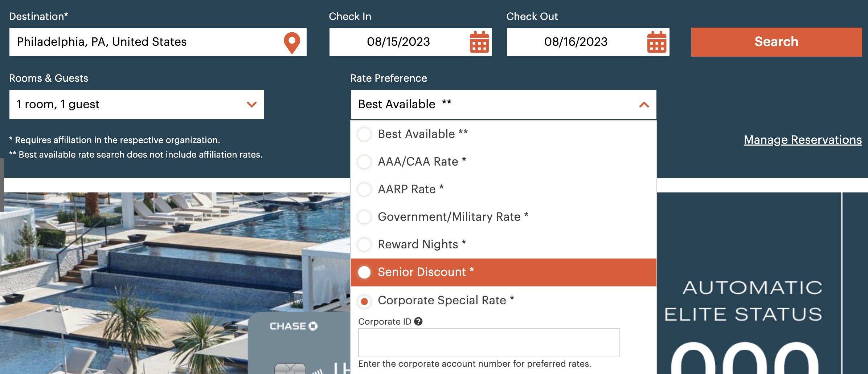Select the Best Available radio option
Viewport: 868px width, 374px height.
coord(364,134)
